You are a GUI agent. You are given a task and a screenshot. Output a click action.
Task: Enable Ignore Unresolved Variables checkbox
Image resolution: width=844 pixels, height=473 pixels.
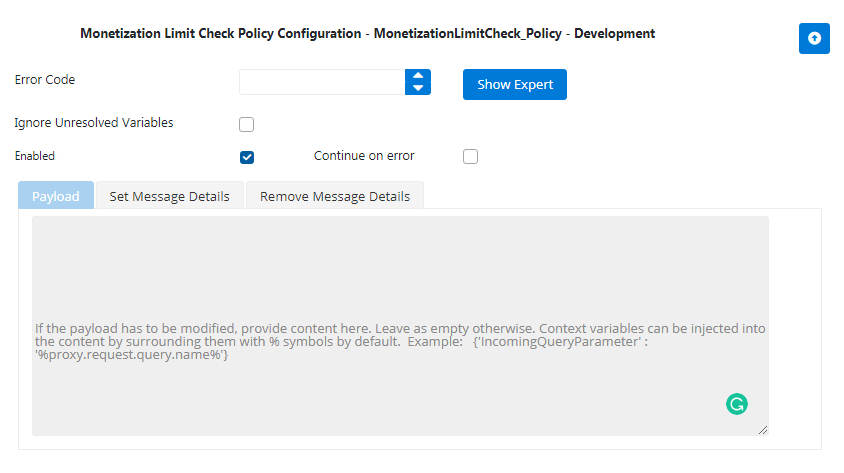click(x=247, y=124)
